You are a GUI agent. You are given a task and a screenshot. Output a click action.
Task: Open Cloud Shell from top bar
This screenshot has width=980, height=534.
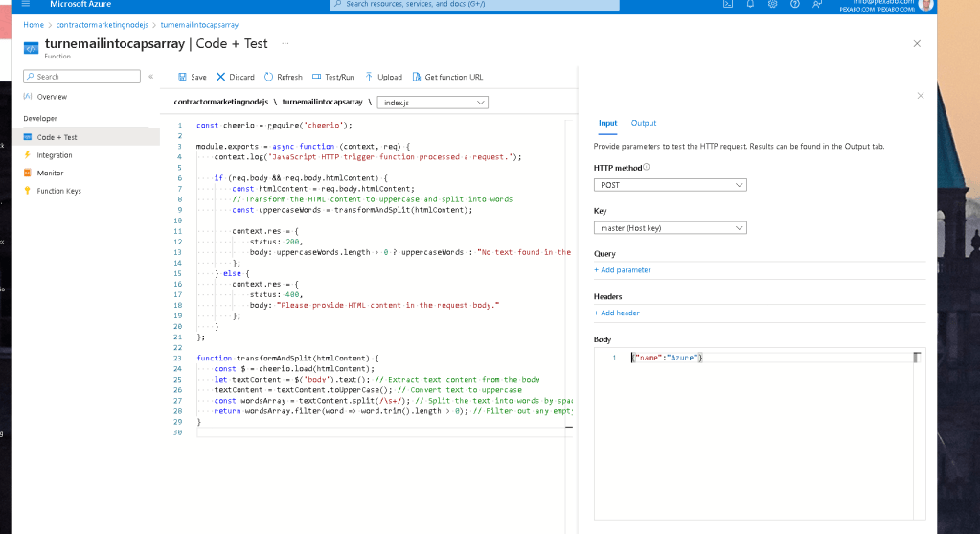tap(728, 4)
